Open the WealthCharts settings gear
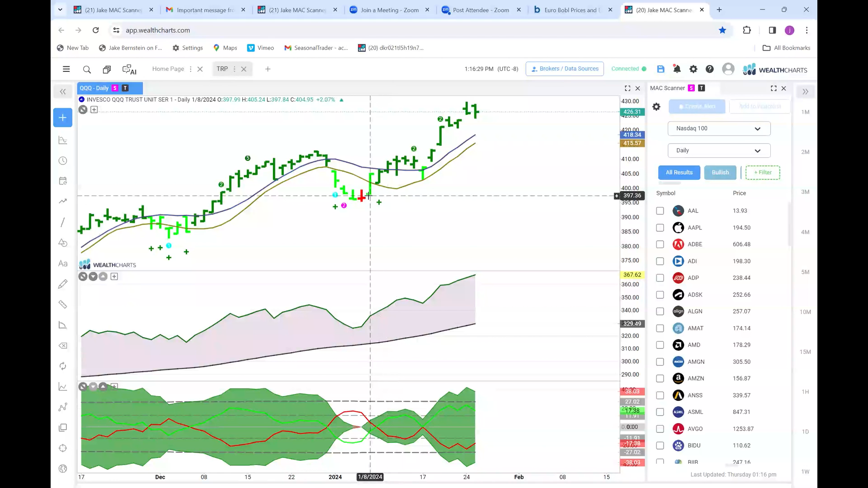This screenshot has width=868, height=488. point(693,69)
